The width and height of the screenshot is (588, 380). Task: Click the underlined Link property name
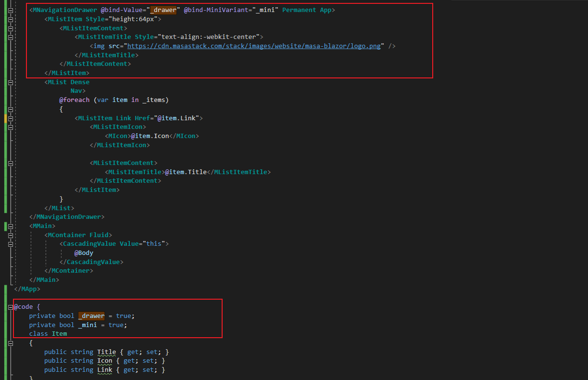tap(105, 369)
